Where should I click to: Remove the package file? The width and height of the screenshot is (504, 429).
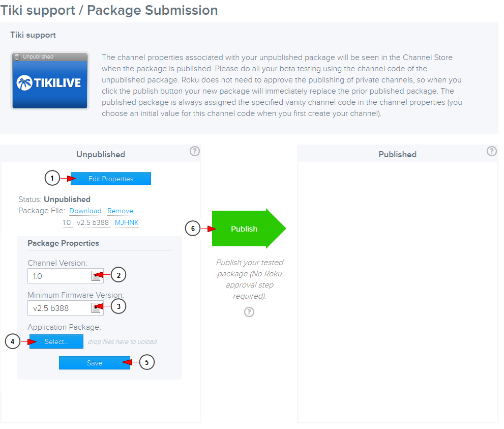(x=120, y=211)
